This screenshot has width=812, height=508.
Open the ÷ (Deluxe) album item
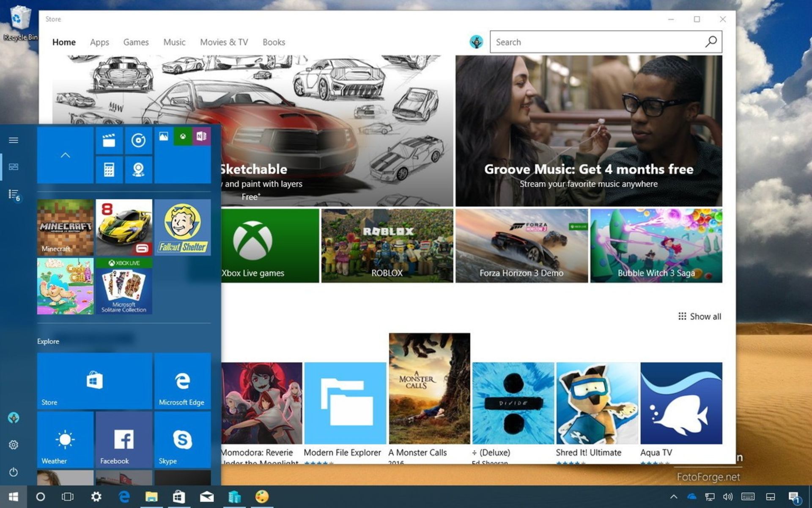tap(513, 413)
